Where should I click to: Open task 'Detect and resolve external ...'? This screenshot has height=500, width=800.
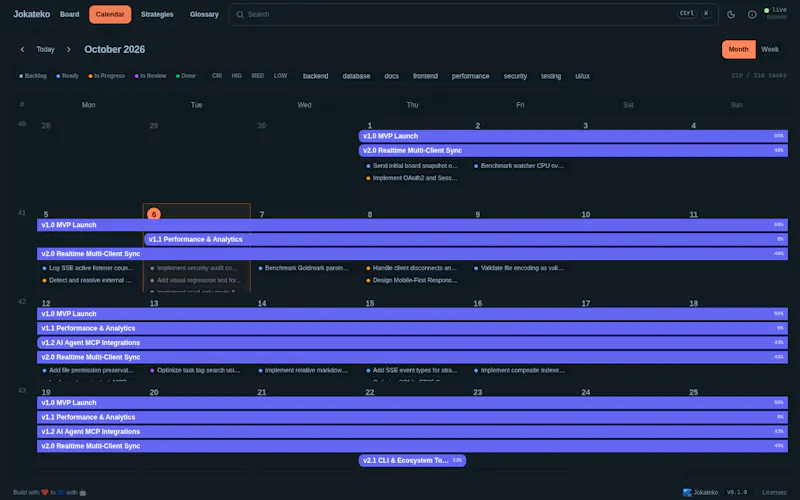[x=88, y=280]
